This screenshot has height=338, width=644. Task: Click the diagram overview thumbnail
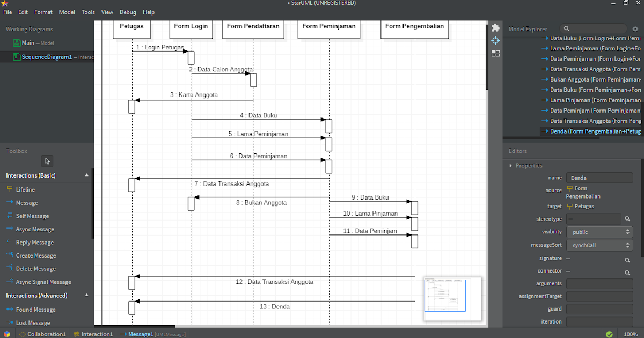point(452,298)
